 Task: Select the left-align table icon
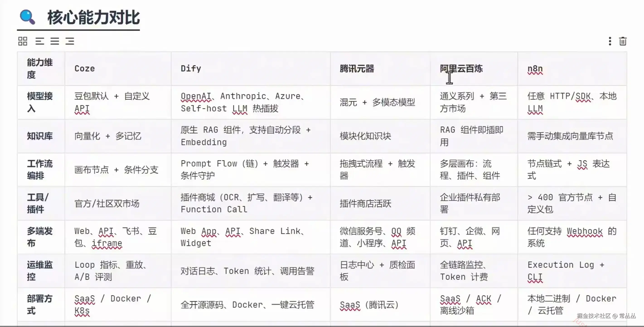pos(40,41)
